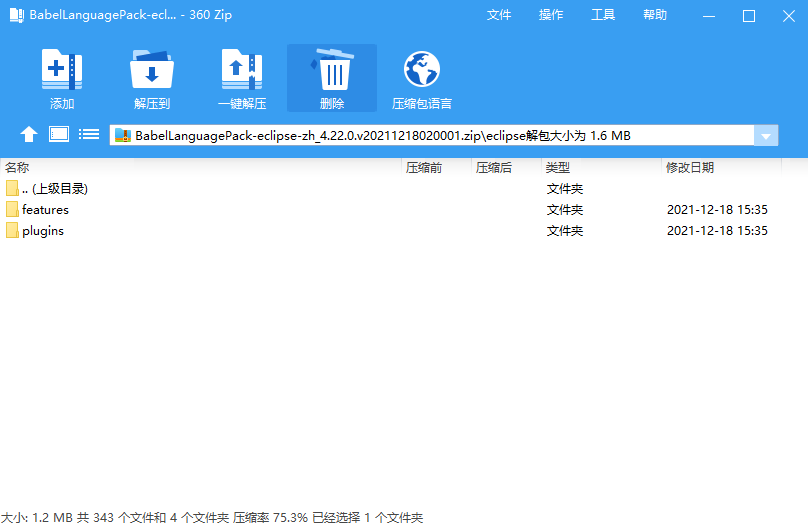The height and width of the screenshot is (532, 808).
Task: Click the 文件夹 type cell of plugins row
Action: 565,231
